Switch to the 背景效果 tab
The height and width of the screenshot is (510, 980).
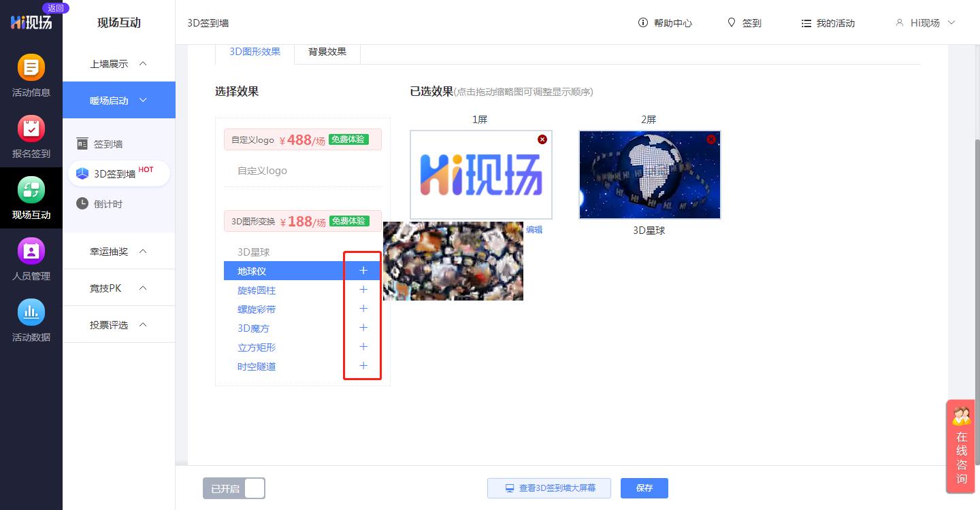click(327, 51)
